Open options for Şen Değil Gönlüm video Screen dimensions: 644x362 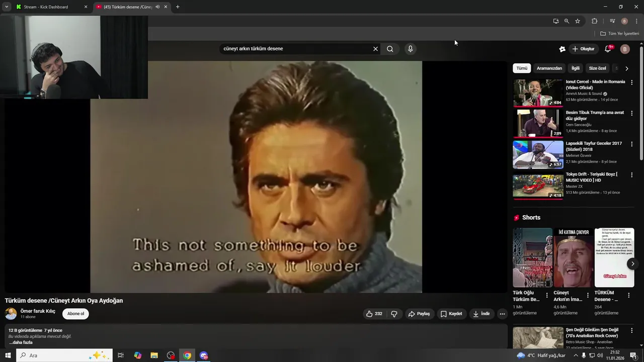pyautogui.click(x=632, y=331)
